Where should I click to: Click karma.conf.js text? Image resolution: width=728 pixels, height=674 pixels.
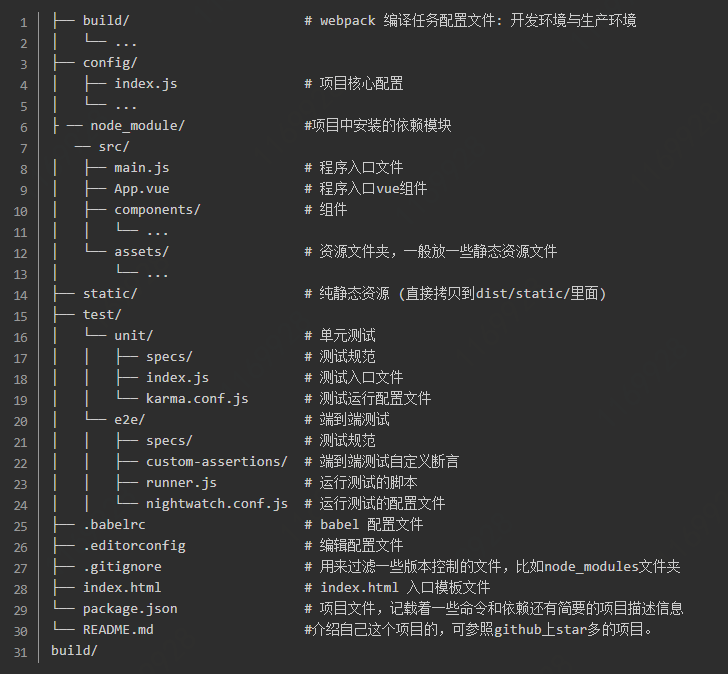point(197,399)
